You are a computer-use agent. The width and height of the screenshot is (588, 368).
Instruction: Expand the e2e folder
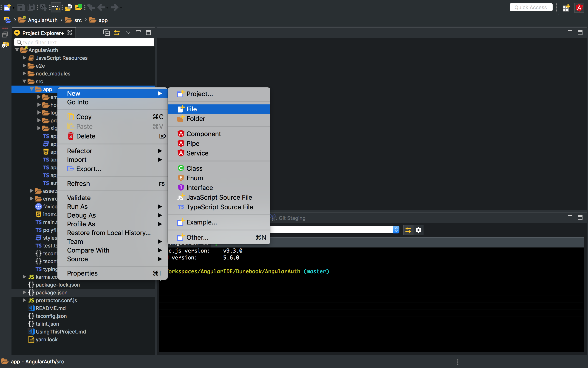tap(24, 66)
